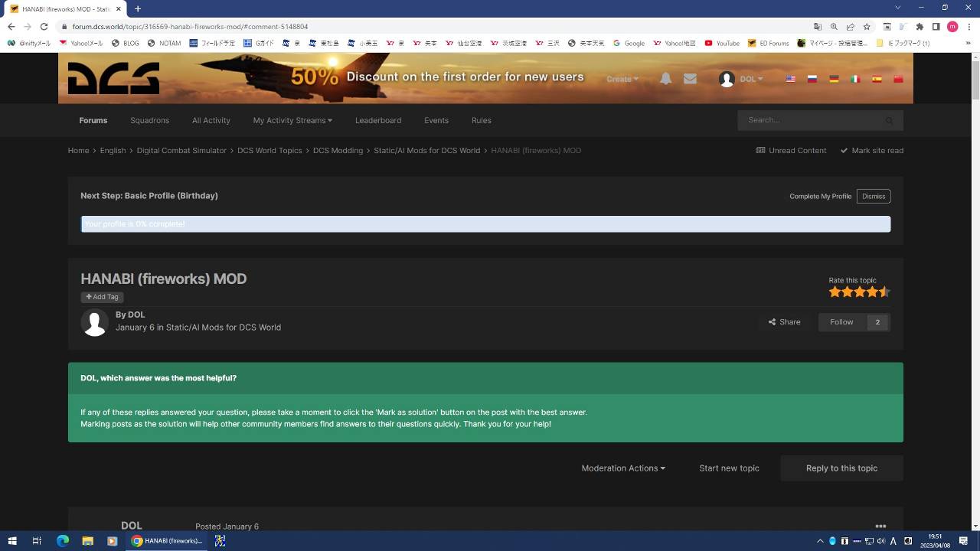
Task: Switch site language to the US flag
Action: [790, 79]
